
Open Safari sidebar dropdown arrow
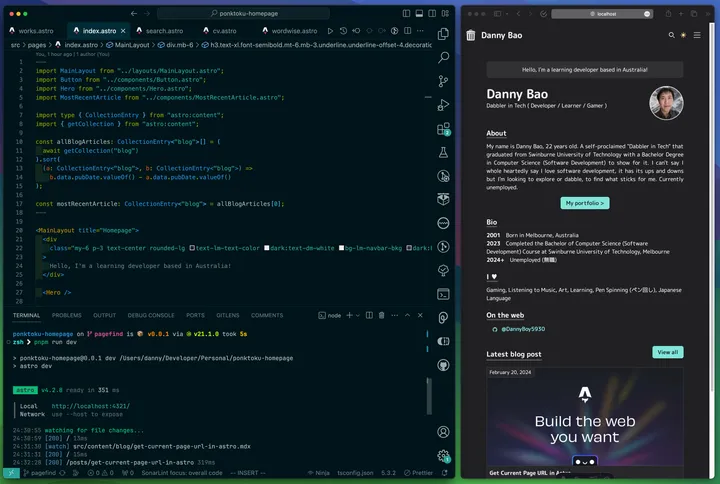tap(507, 14)
